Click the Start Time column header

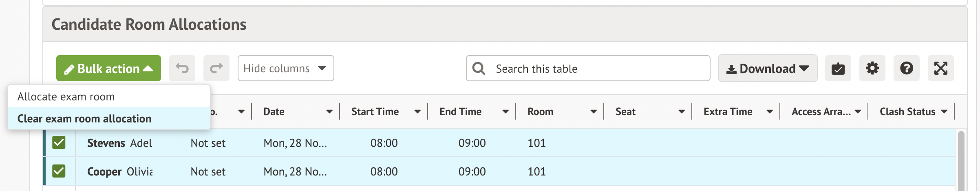[375, 111]
